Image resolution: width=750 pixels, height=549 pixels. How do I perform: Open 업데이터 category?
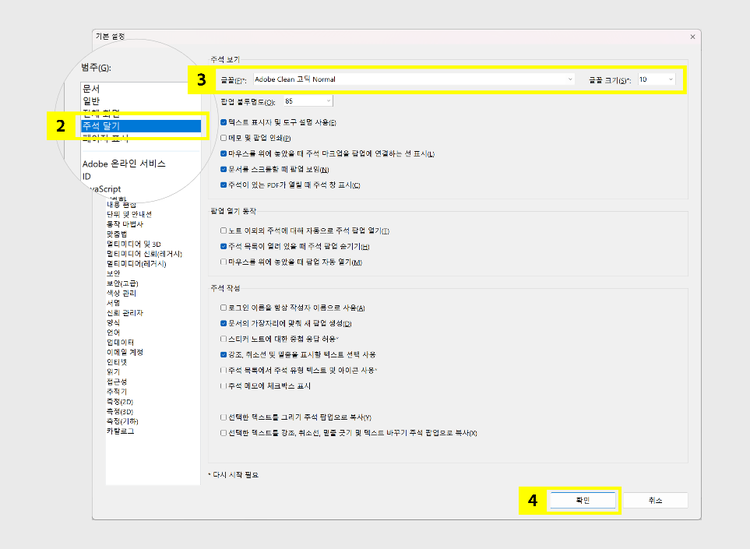pos(120,342)
